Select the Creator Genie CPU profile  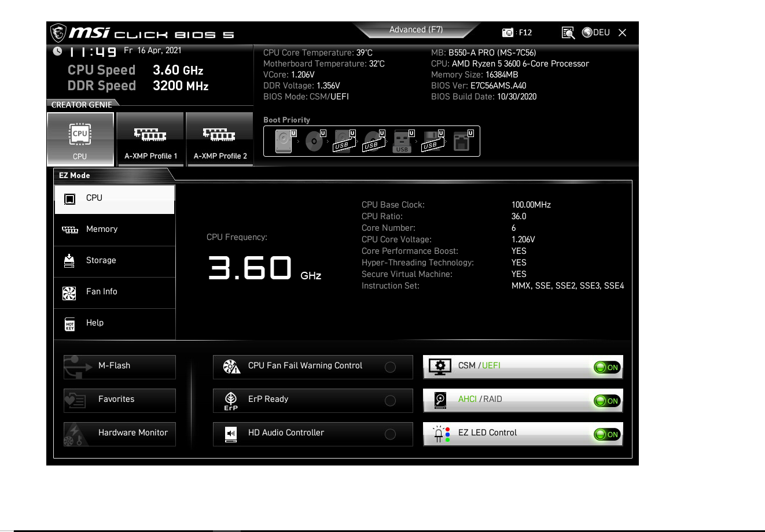[80, 139]
